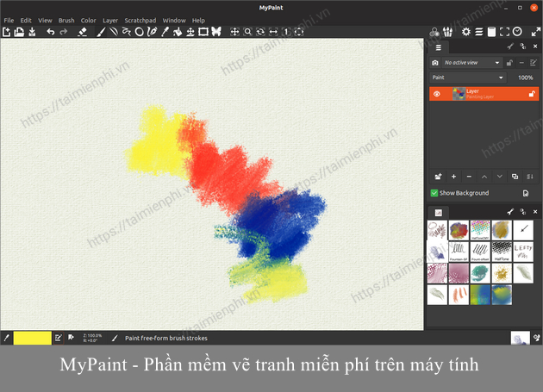543x392 pixels.
Task: Adjust the 100% layer opacity value
Action: (525, 78)
